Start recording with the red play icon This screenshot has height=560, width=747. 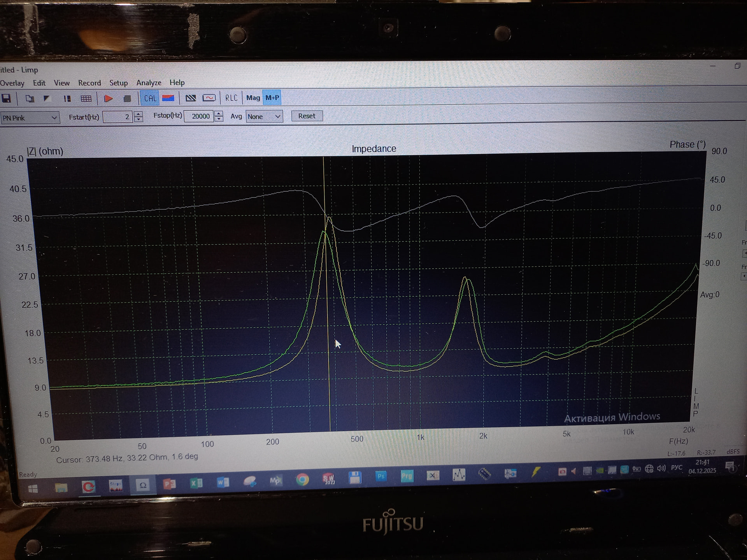(x=109, y=98)
